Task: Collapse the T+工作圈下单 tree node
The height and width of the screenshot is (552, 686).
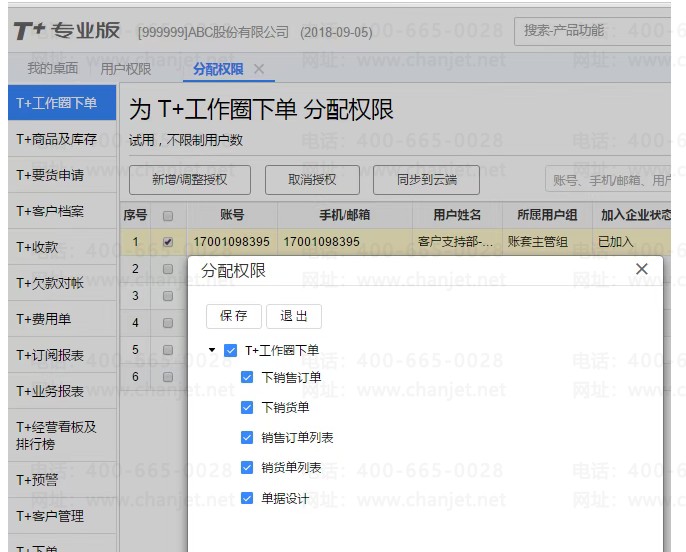Action: (x=212, y=350)
